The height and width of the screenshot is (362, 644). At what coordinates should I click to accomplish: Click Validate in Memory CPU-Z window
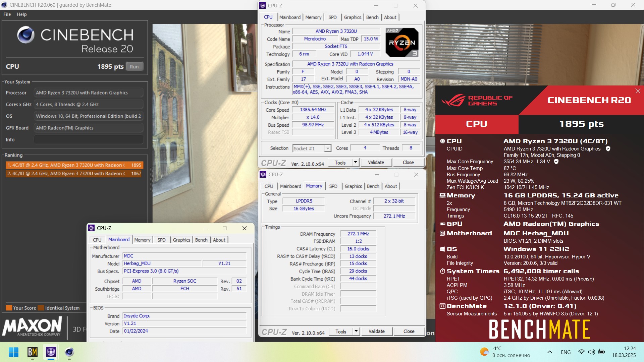tap(376, 331)
